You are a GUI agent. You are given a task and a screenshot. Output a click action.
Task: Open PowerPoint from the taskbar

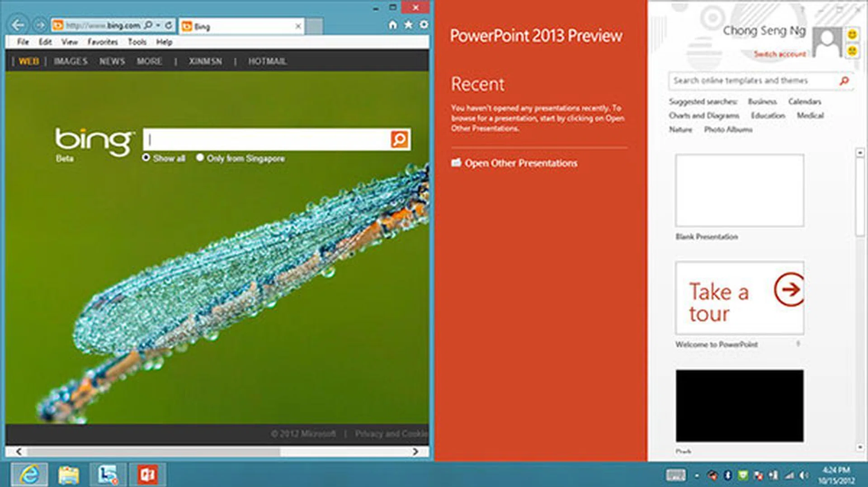click(x=147, y=474)
